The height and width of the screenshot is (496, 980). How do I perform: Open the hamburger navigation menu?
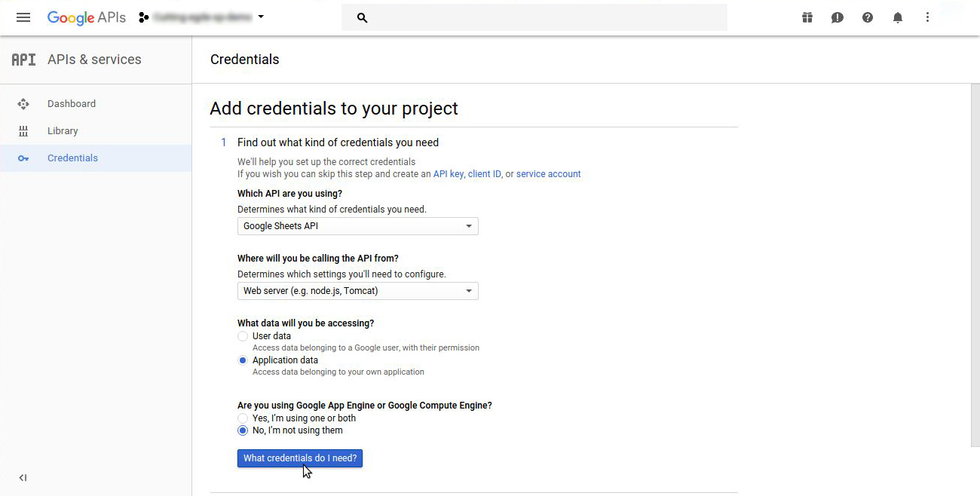(23, 17)
